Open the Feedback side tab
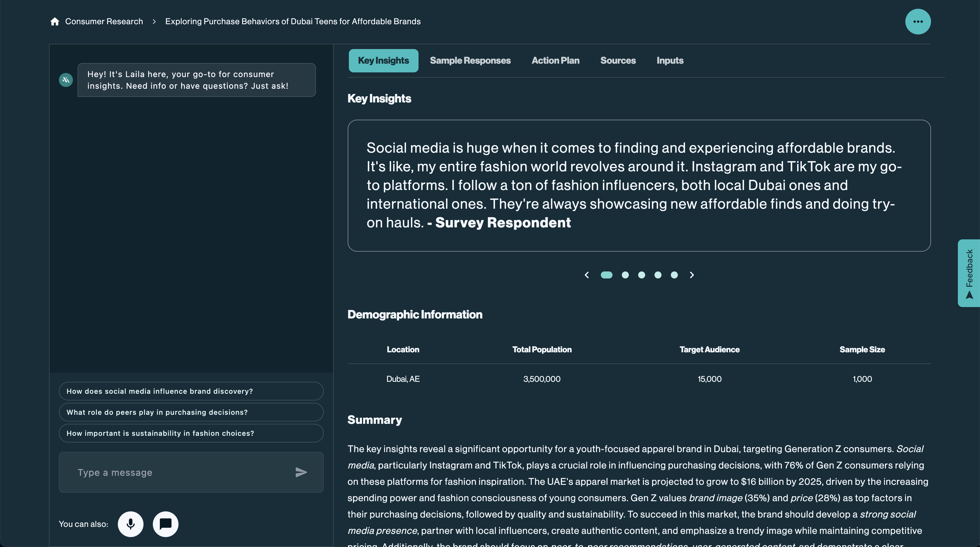Screen dimensions: 980x547 pos(969,273)
